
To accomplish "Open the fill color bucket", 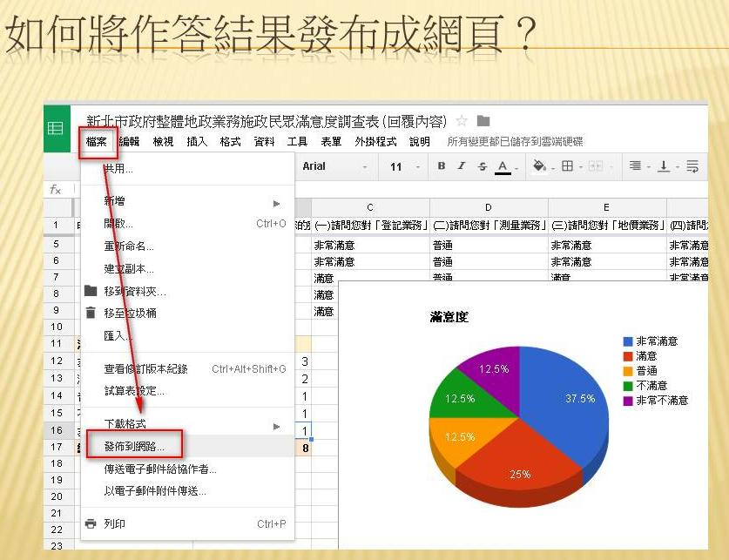I will [x=539, y=165].
